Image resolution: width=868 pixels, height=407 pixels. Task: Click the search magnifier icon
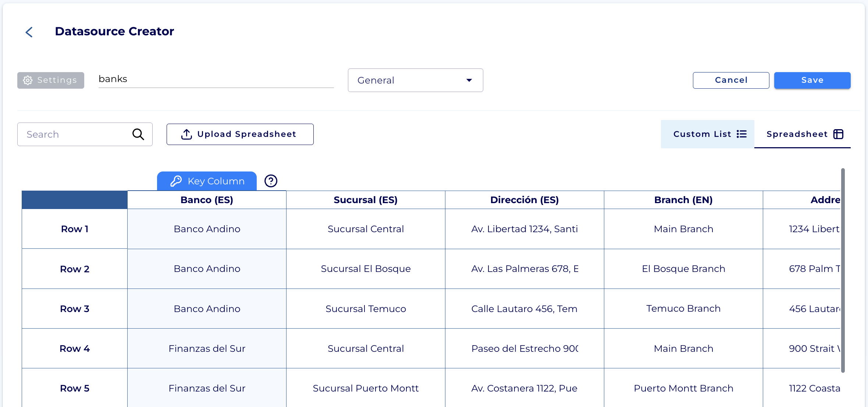(x=138, y=134)
